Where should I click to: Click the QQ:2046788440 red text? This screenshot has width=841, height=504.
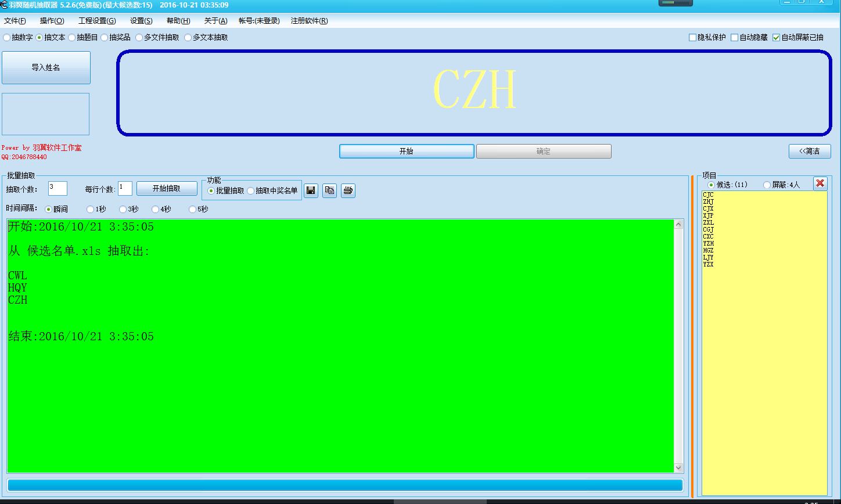point(24,157)
